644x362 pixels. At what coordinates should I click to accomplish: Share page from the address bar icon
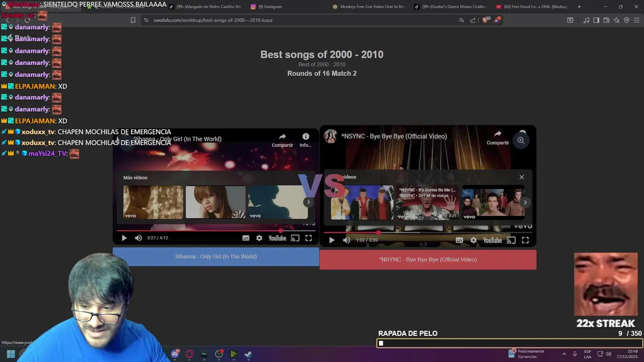[473, 20]
